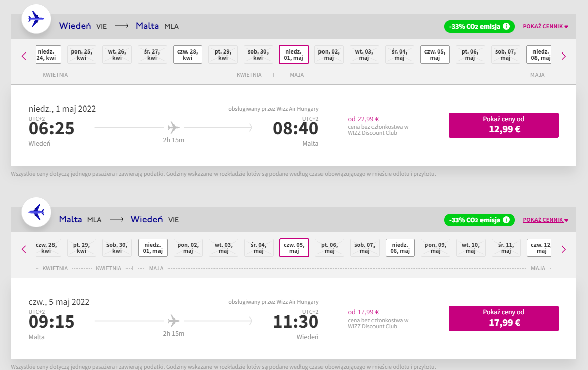Show earlier return dates with left arrow
Image resolution: width=588 pixels, height=370 pixels.
[x=24, y=250]
